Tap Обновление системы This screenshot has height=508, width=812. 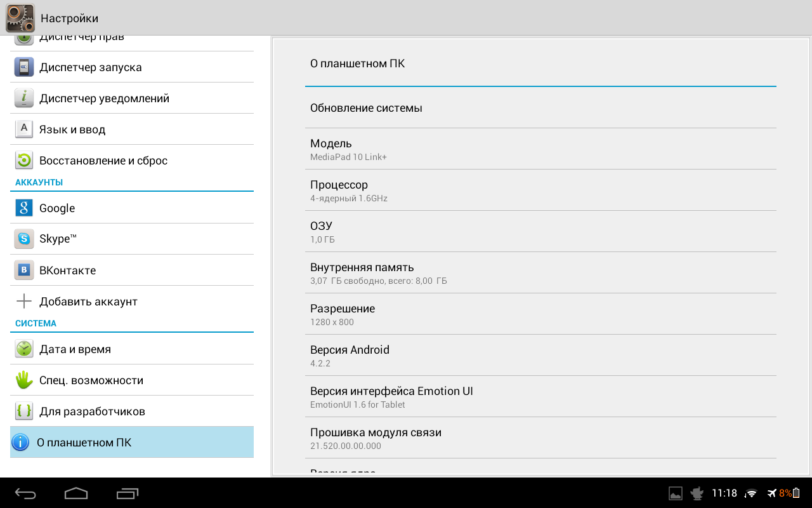(540, 108)
